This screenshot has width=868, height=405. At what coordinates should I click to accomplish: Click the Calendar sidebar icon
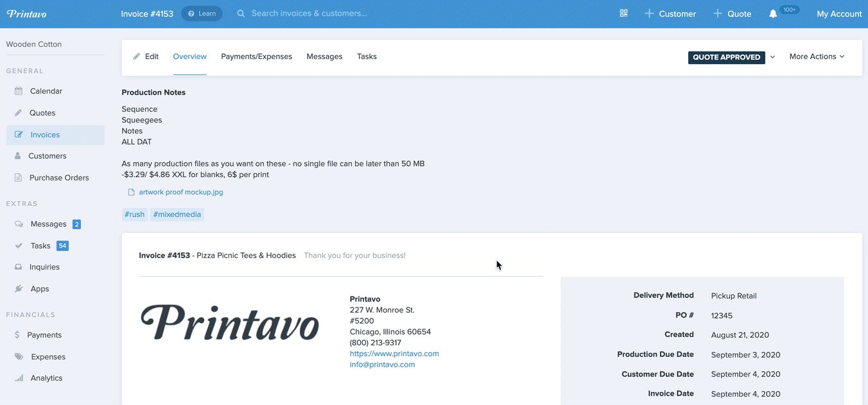coord(19,91)
